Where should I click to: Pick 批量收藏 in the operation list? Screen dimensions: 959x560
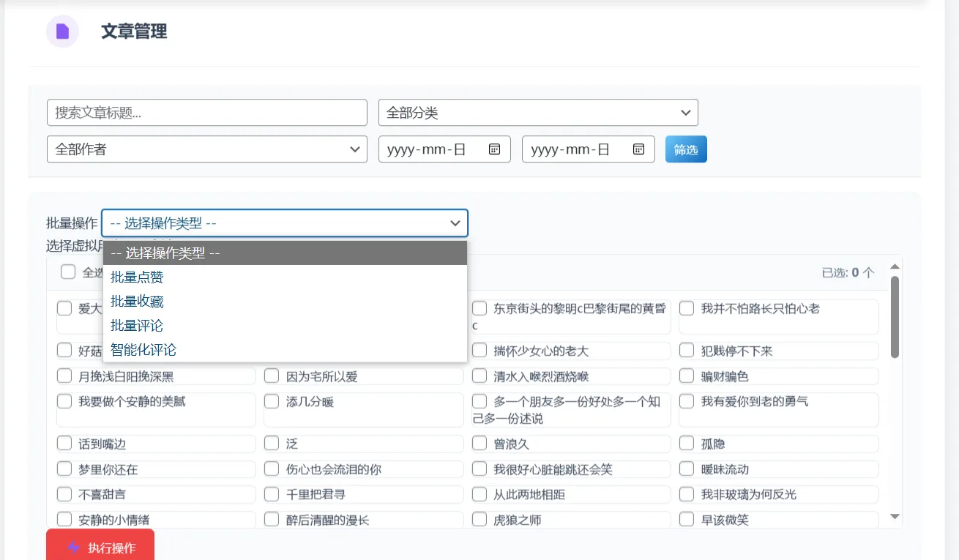137,302
